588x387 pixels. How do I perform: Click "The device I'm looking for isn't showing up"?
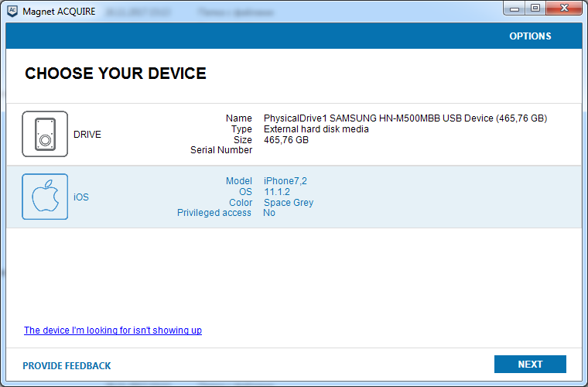[113, 330]
